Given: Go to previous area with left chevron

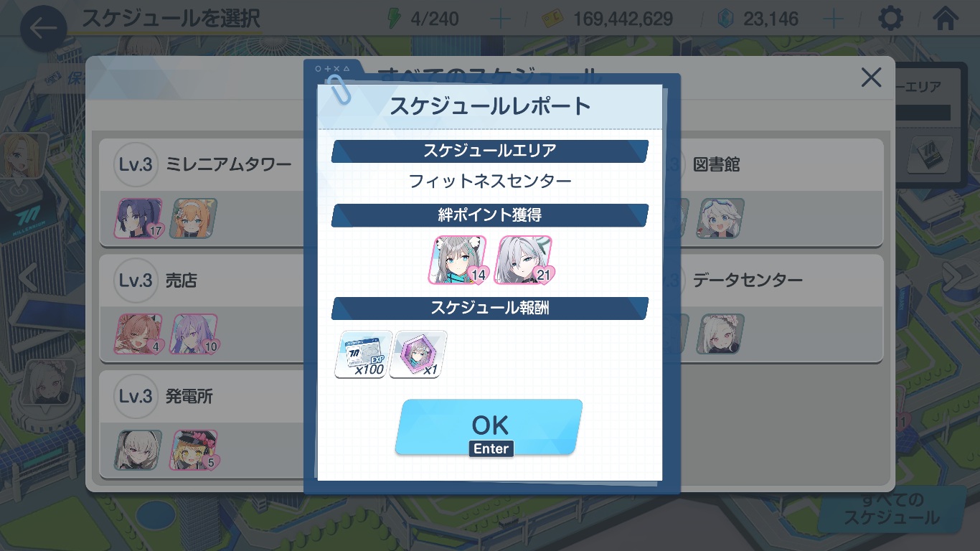Looking at the screenshot, I should [27, 276].
